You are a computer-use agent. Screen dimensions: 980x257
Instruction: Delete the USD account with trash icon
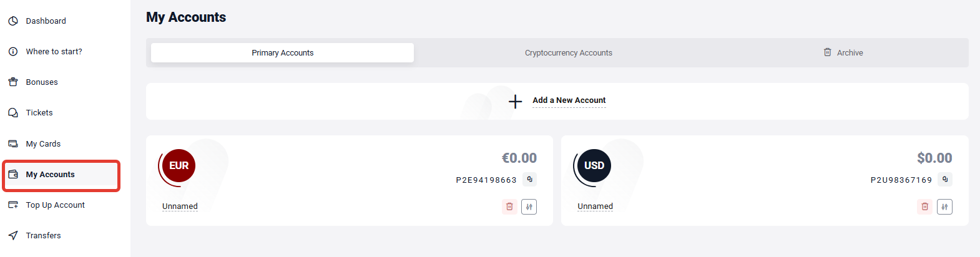pos(925,206)
